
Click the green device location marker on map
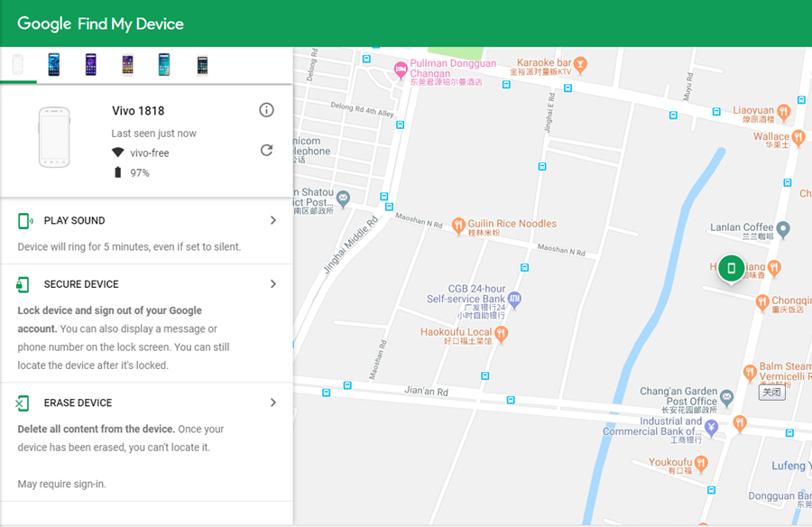(x=731, y=269)
